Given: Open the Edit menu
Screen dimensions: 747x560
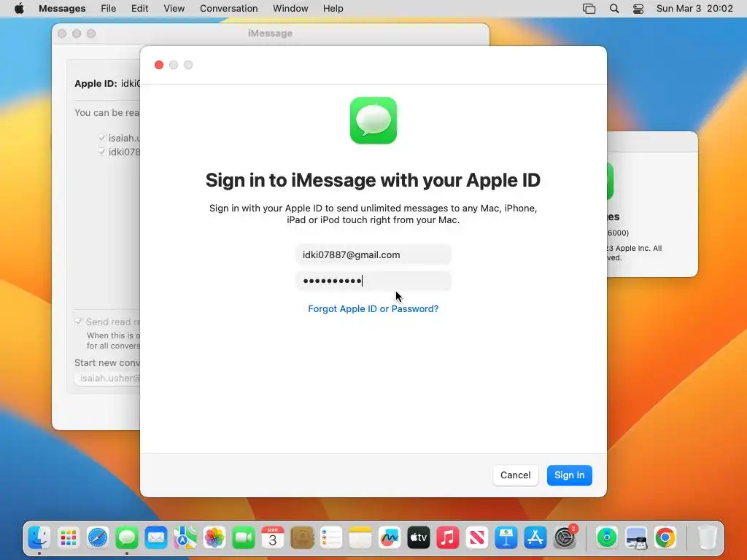Looking at the screenshot, I should pyautogui.click(x=139, y=9).
